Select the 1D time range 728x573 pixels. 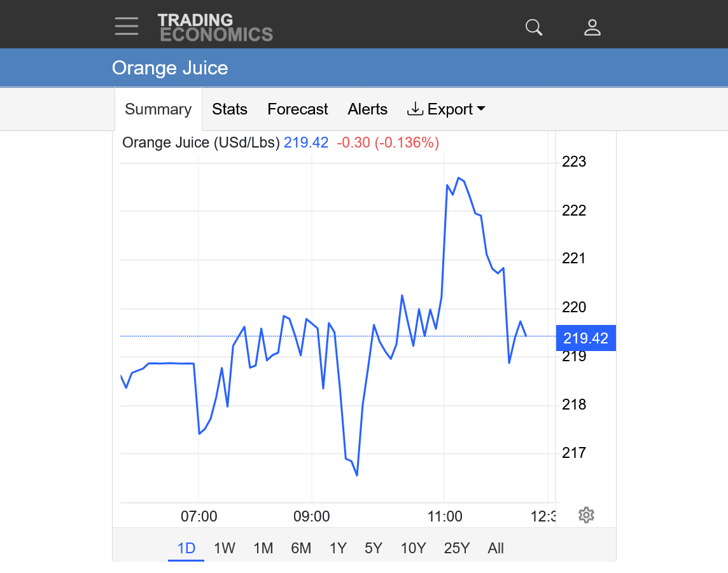pyautogui.click(x=186, y=548)
